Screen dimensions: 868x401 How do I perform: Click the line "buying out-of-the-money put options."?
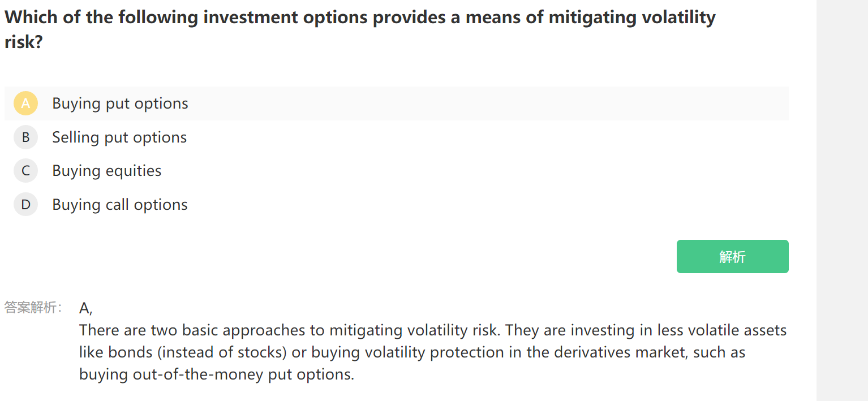[x=217, y=374]
